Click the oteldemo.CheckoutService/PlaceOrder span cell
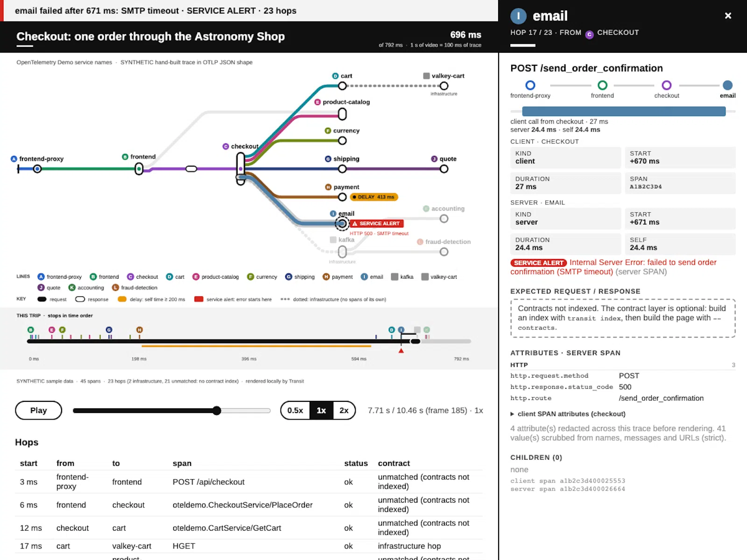Image resolution: width=747 pixels, height=560 pixels. pyautogui.click(x=243, y=505)
